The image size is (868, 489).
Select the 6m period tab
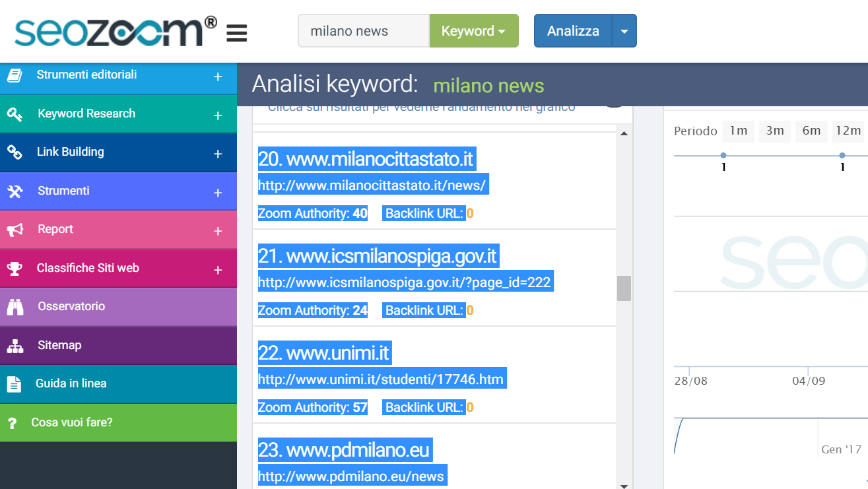811,131
